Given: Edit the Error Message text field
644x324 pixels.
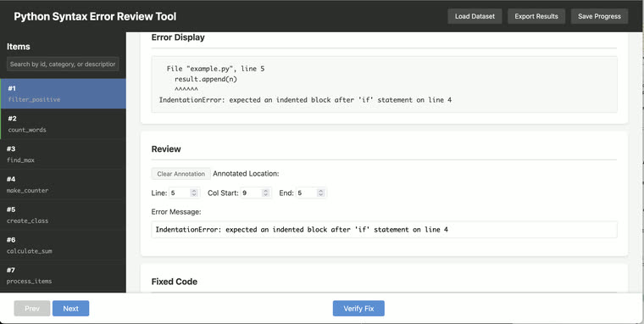Looking at the screenshot, I should [384, 230].
